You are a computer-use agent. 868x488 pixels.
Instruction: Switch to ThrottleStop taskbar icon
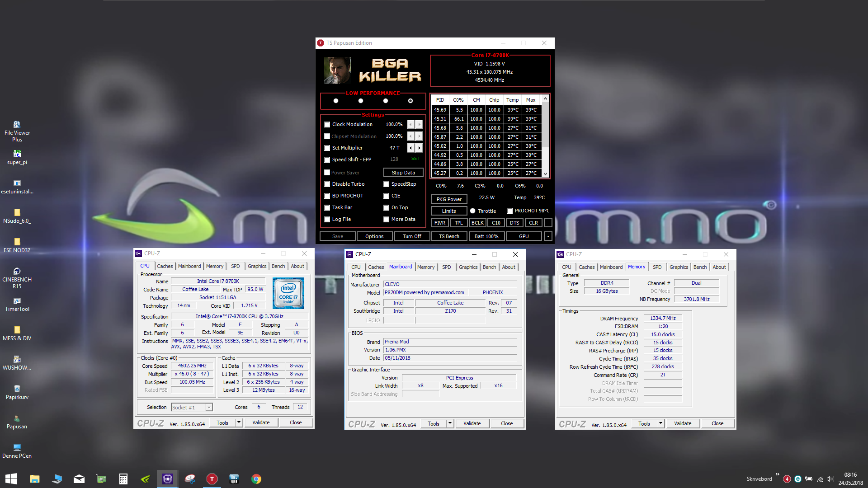pos(212,479)
